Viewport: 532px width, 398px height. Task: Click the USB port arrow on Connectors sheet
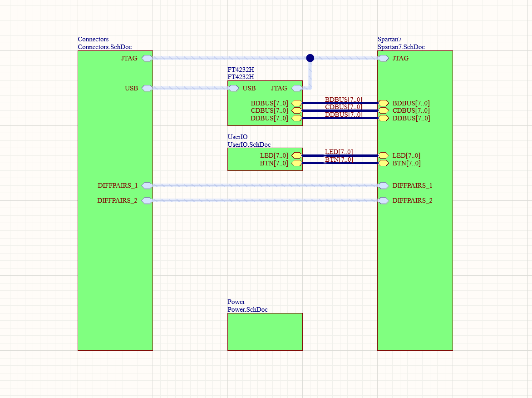[x=147, y=88]
